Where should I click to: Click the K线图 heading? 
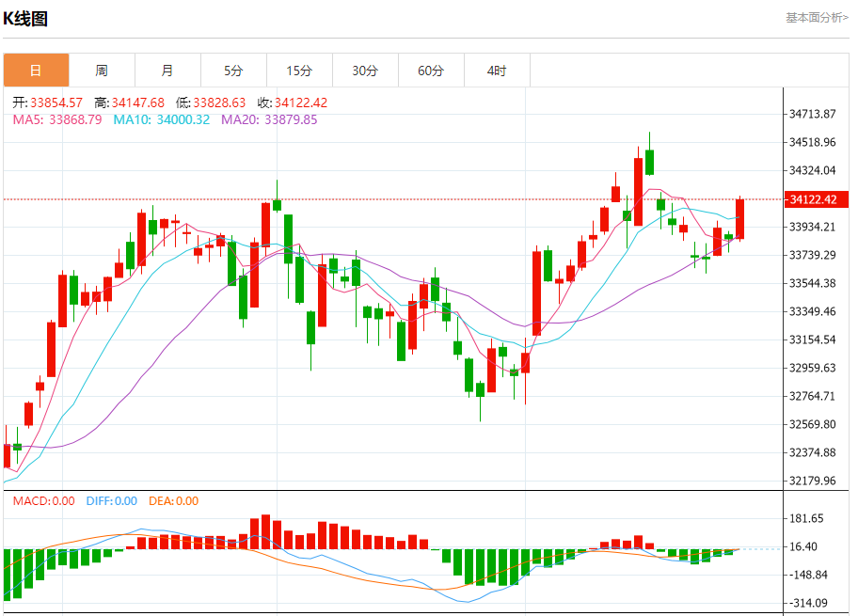point(25,19)
